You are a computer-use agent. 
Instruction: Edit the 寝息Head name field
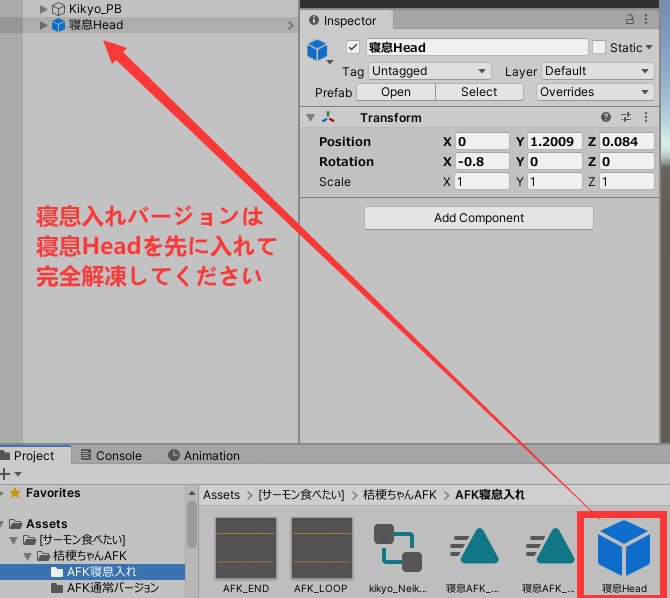[x=477, y=47]
